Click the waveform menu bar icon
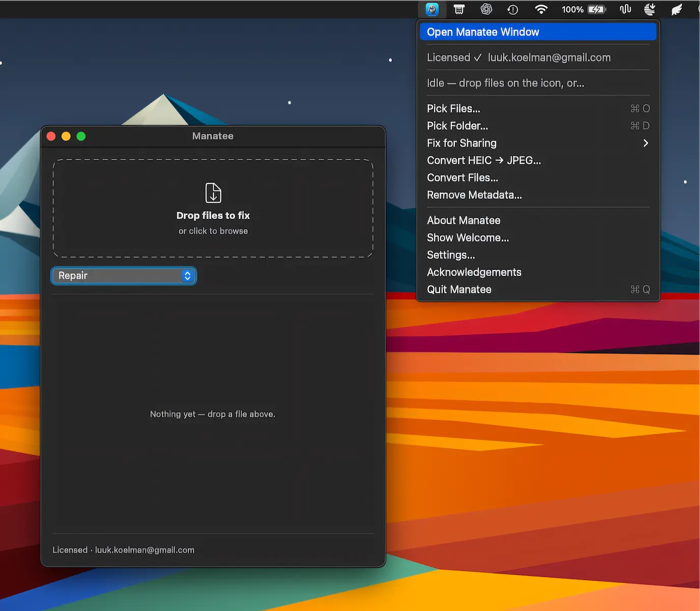 point(625,9)
